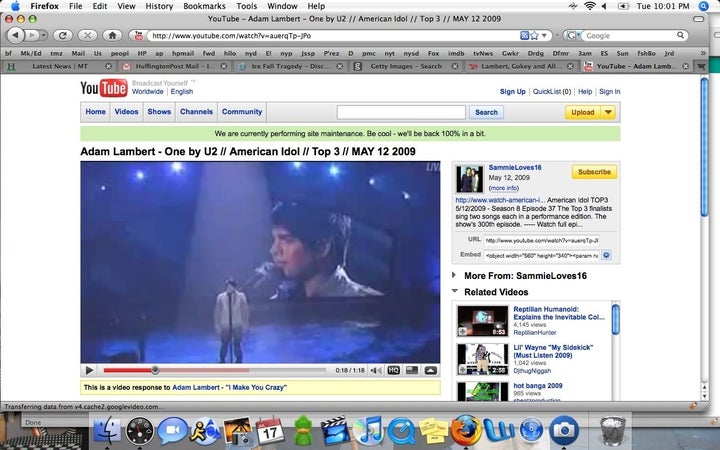Open Finder from the Dock
This screenshot has width=720, height=450.
[107, 431]
